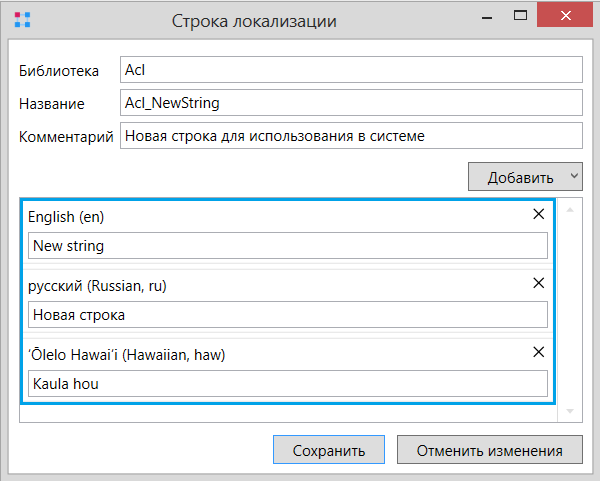
Task: Click the scrollbar up arrow in translations list
Action: pos(570,210)
